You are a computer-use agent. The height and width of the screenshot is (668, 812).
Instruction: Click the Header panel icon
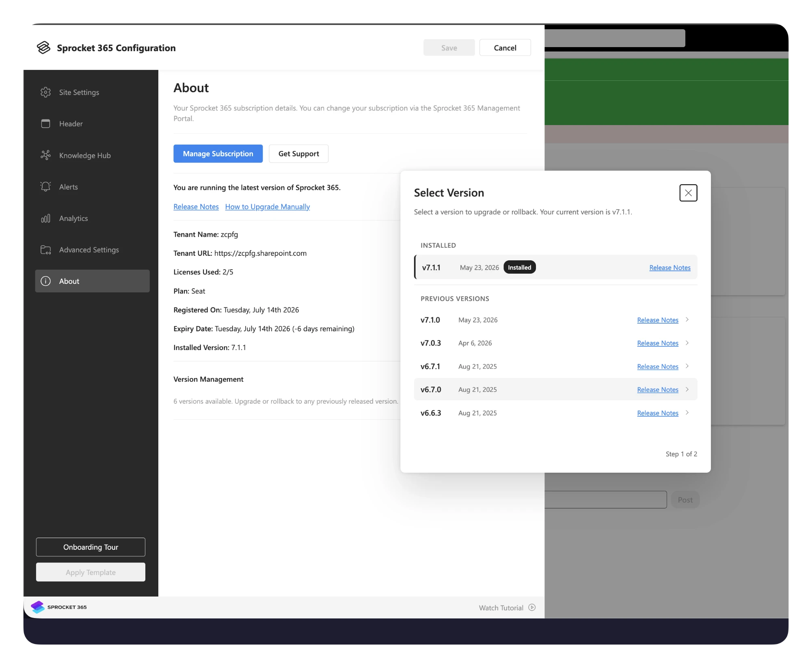click(45, 123)
